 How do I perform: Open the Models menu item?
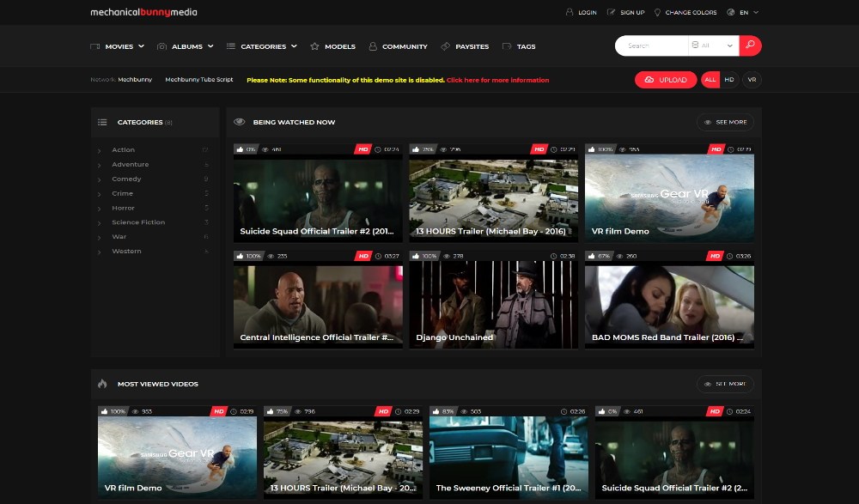[x=339, y=46]
